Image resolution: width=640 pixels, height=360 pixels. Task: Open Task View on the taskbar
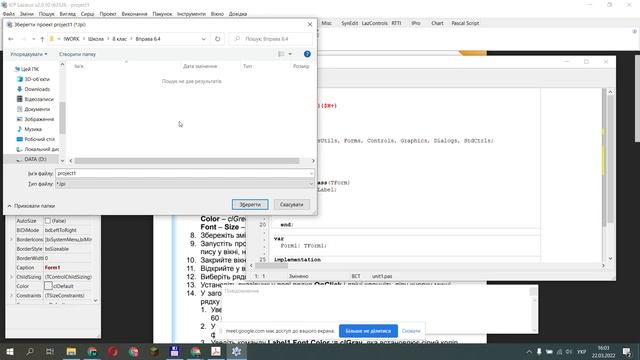coord(50,351)
